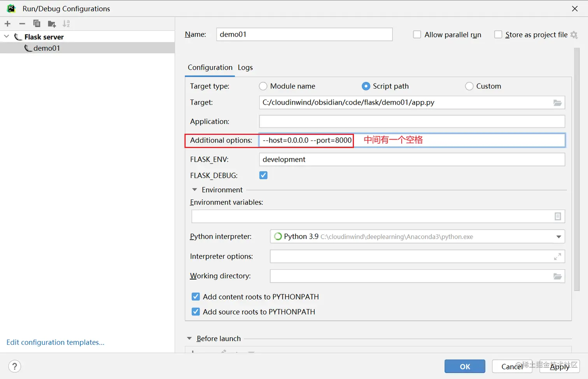The height and width of the screenshot is (379, 588).
Task: Browse for Target script folder icon
Action: tap(557, 103)
